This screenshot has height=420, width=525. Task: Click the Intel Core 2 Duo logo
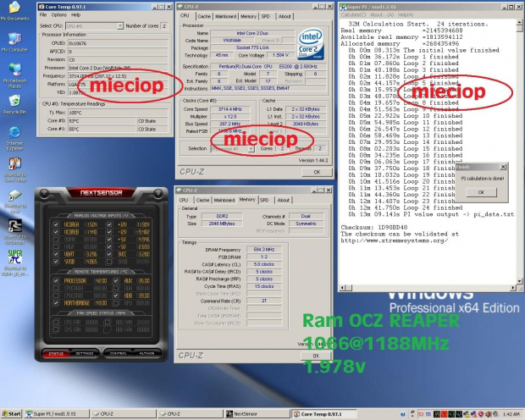[310, 44]
